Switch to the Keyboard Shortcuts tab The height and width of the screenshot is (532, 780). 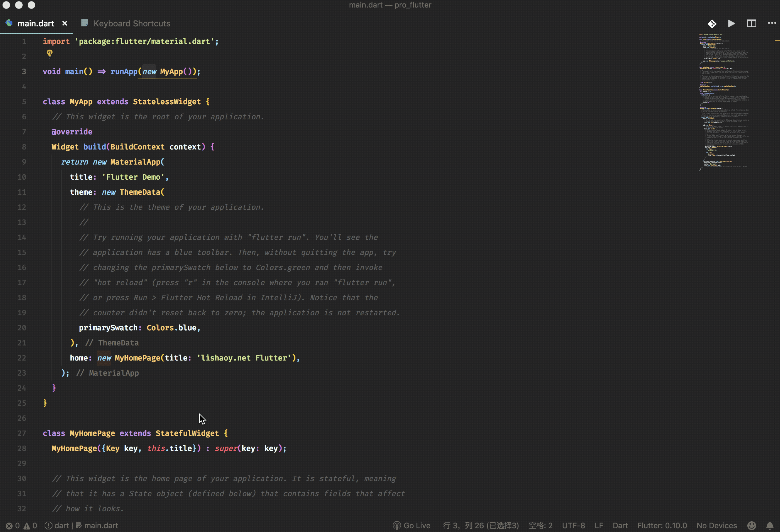(132, 24)
